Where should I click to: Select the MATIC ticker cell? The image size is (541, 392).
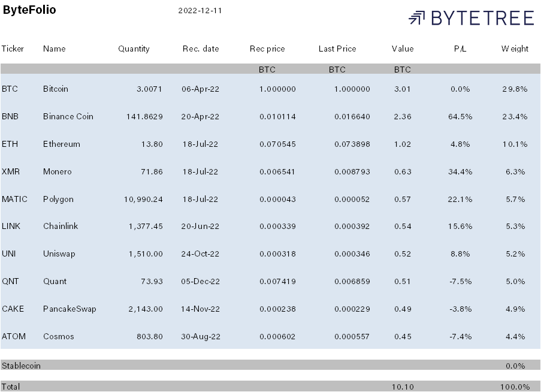(14, 199)
